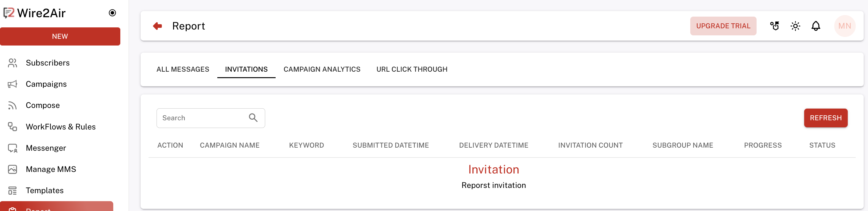Switch to light/dark theme sun icon
Screen dimensions: 868x211
[795, 26]
